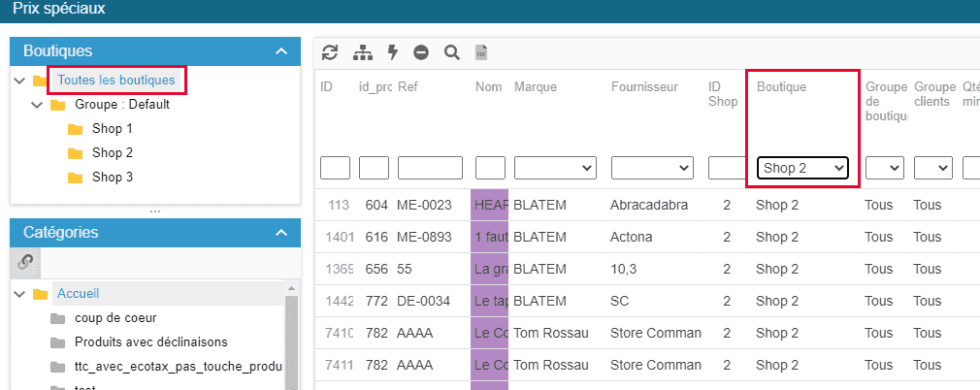Click the link icon in Catégories panel
The width and height of the screenshot is (980, 390).
[25, 261]
